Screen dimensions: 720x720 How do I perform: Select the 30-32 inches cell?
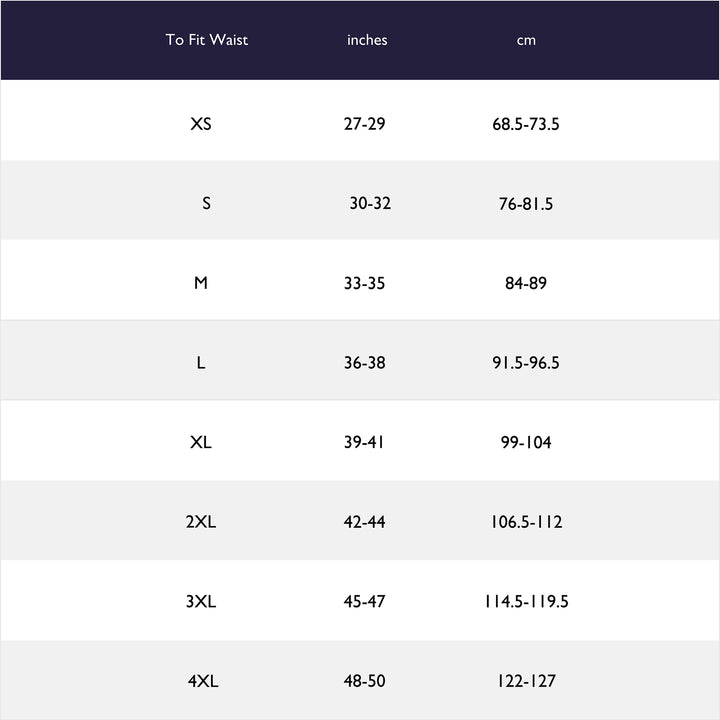click(370, 203)
